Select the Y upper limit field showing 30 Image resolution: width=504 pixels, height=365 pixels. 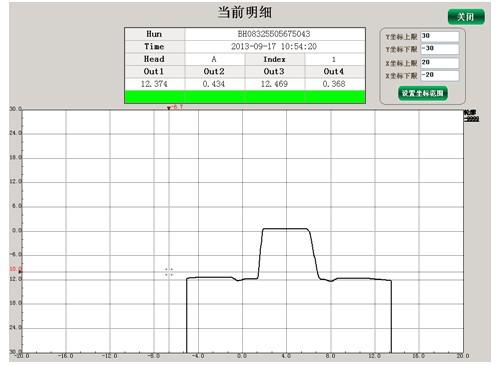[440, 36]
